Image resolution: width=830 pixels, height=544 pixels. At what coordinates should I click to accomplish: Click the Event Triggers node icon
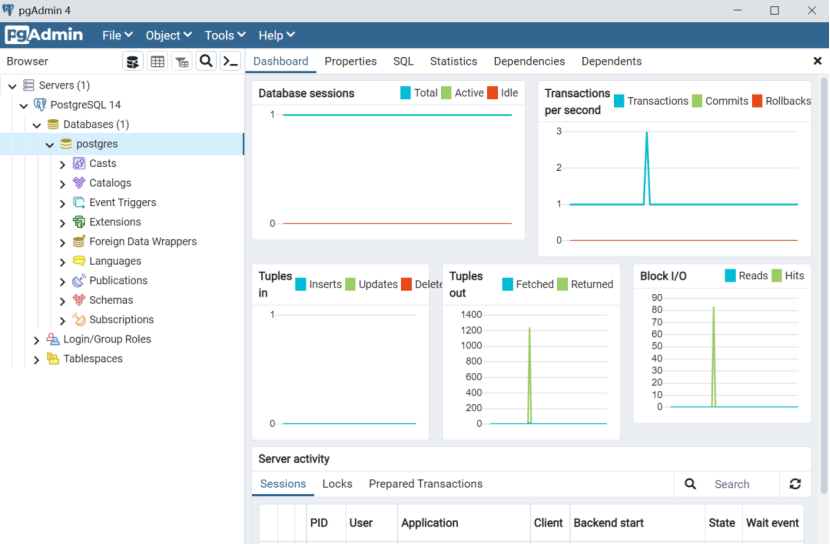[79, 203]
